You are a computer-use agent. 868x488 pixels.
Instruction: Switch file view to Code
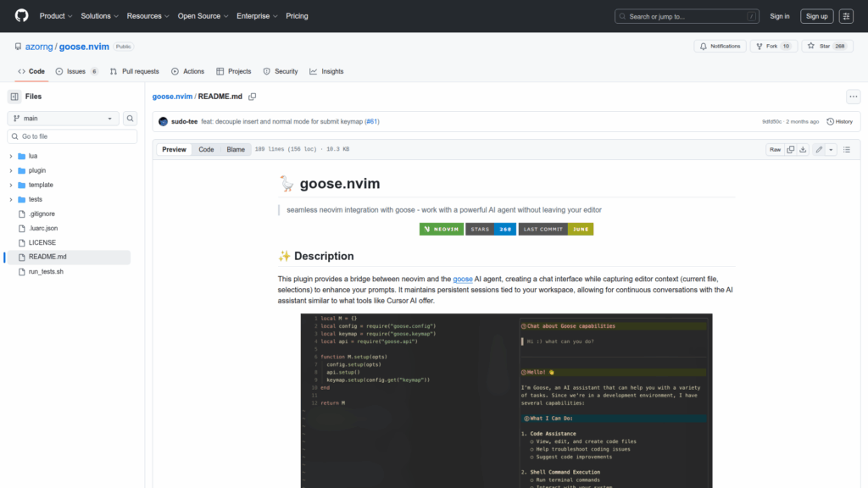206,150
